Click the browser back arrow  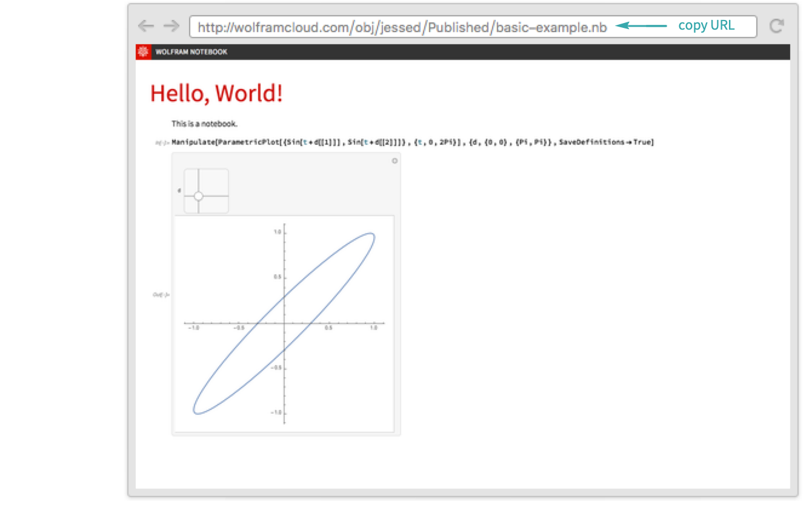tap(145, 26)
